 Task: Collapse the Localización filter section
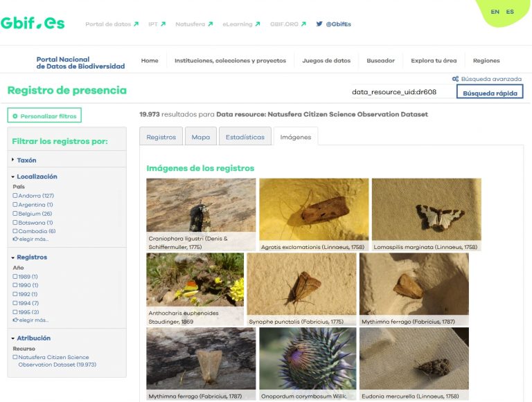13,176
